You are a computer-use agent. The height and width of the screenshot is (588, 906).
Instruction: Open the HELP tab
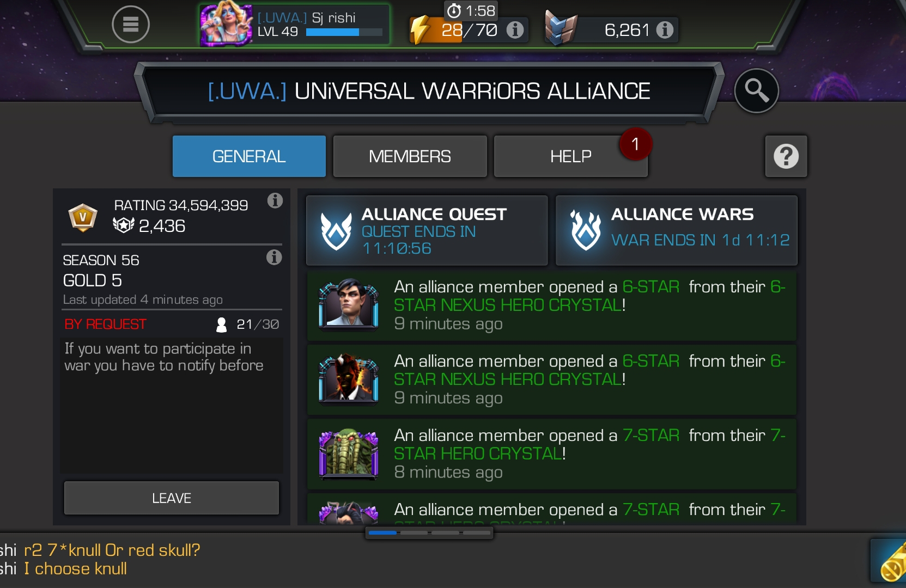570,156
